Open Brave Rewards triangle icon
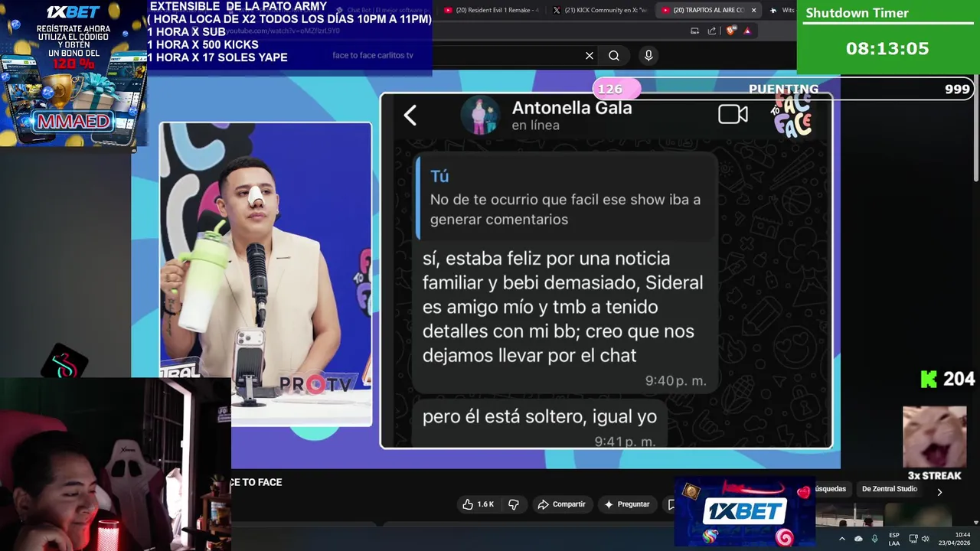Image resolution: width=980 pixels, height=551 pixels. [747, 31]
